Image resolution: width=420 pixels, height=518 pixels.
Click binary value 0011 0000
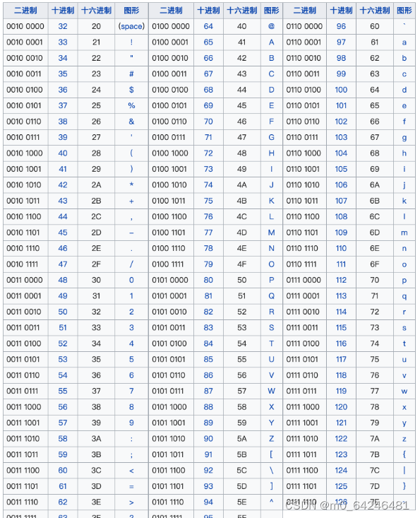(25, 280)
